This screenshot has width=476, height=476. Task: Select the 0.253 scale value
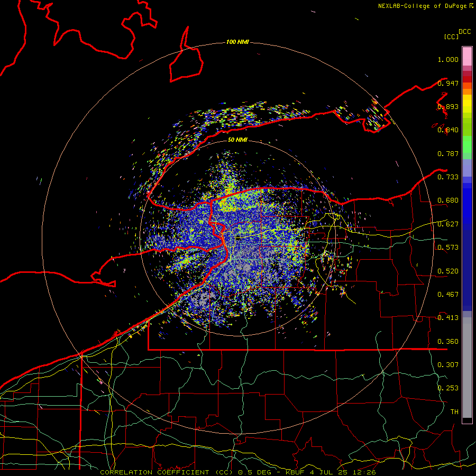(x=448, y=388)
